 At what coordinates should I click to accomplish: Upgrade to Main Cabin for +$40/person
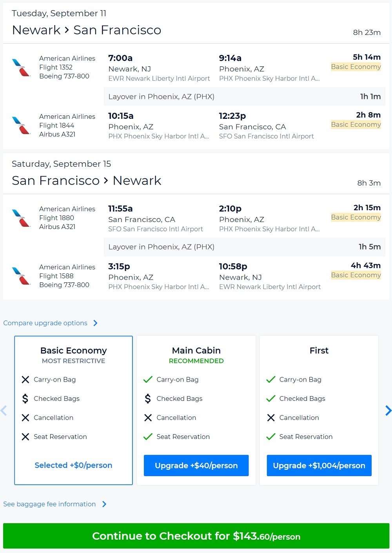click(x=196, y=466)
